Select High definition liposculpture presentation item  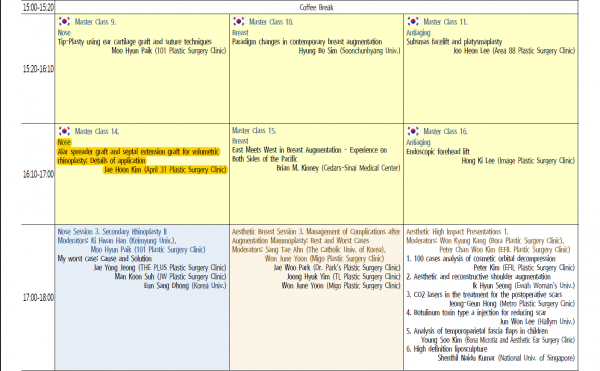click(447, 349)
